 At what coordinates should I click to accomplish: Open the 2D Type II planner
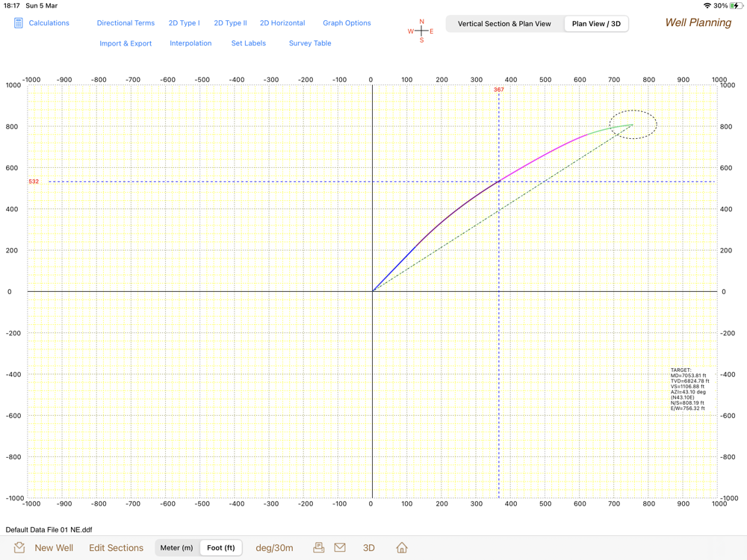point(231,23)
